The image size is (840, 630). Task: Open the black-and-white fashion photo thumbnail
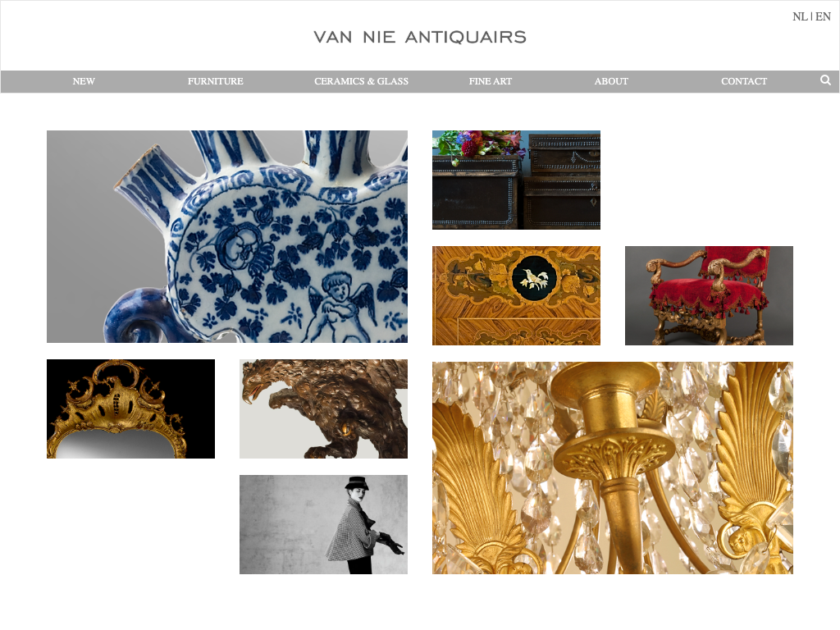pyautogui.click(x=323, y=524)
